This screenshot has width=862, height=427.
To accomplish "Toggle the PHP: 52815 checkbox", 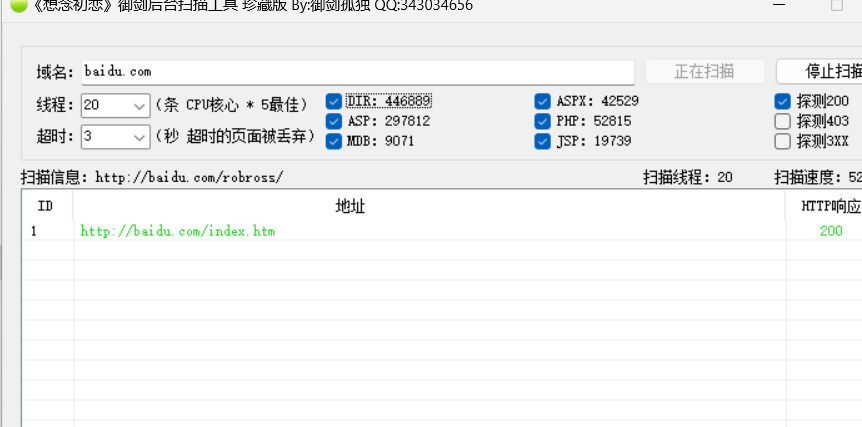I will pos(542,121).
